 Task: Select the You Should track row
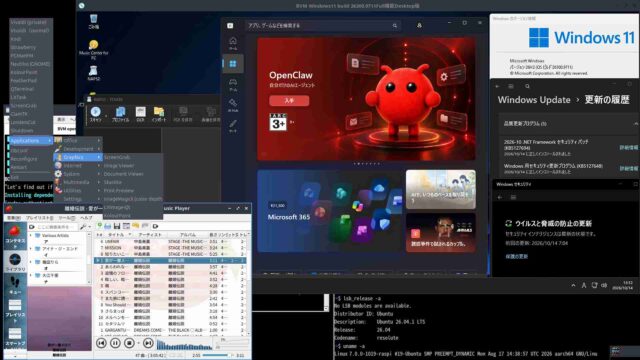click(x=171, y=304)
